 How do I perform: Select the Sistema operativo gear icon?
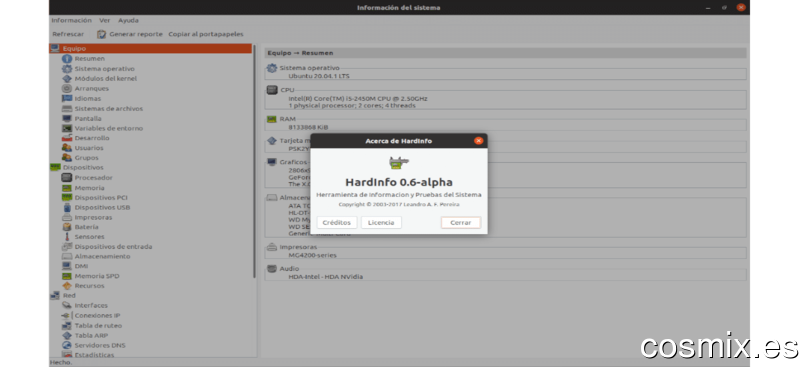point(67,68)
